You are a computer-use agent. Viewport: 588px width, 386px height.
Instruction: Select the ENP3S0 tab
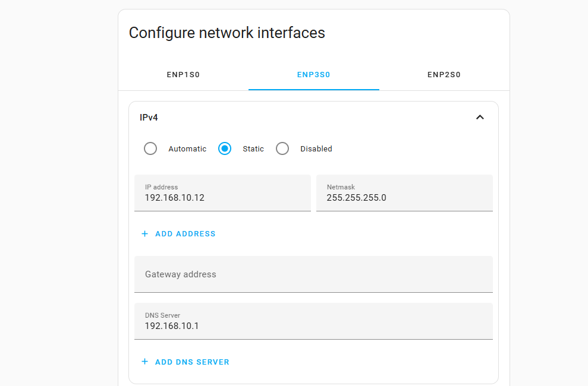313,75
